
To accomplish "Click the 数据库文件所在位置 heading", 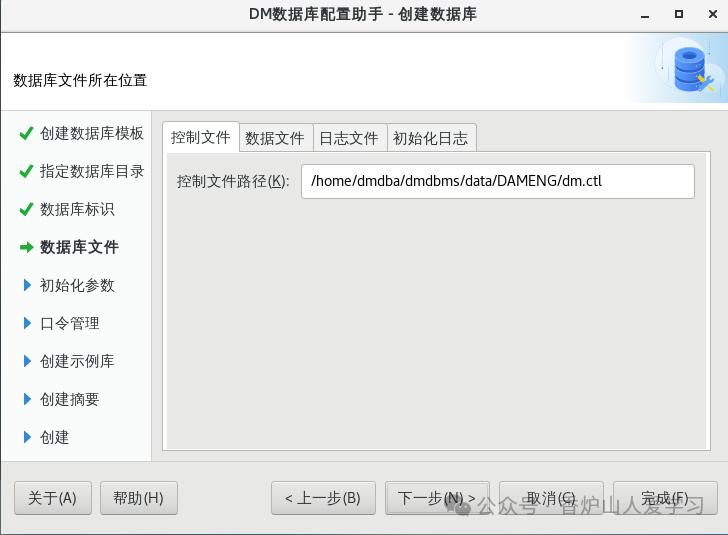I will [80, 80].
